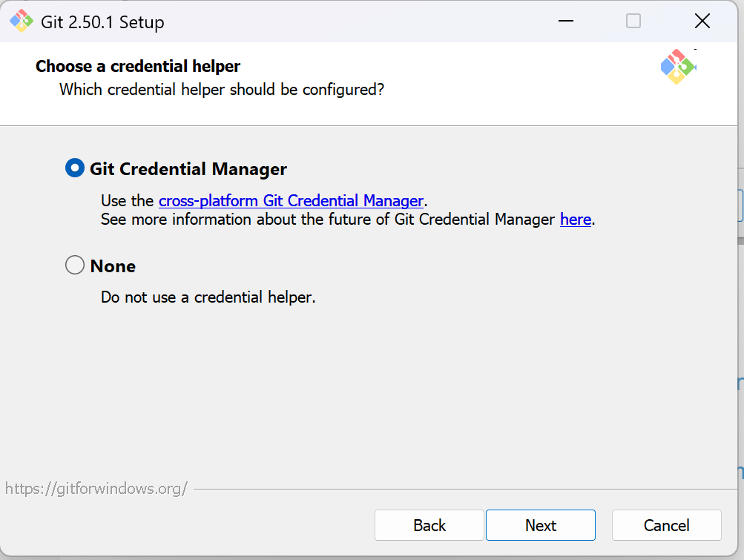Close the Git 2.50.1 Setup window
The height and width of the screenshot is (560, 744).
702,21
